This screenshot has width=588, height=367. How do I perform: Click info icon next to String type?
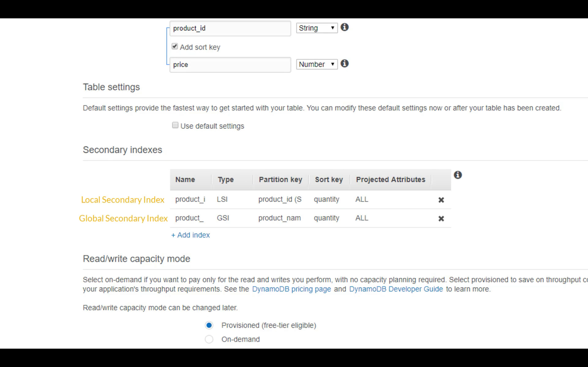point(344,27)
